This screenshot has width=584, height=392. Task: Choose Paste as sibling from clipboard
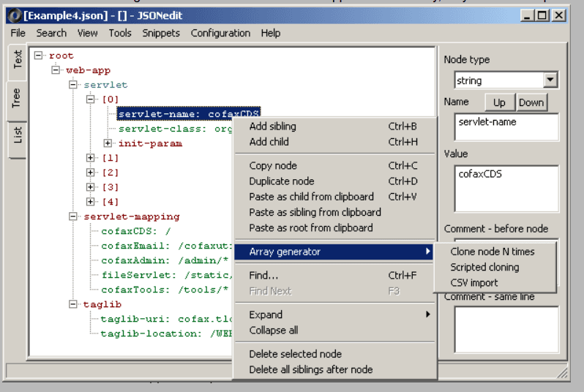point(334,213)
